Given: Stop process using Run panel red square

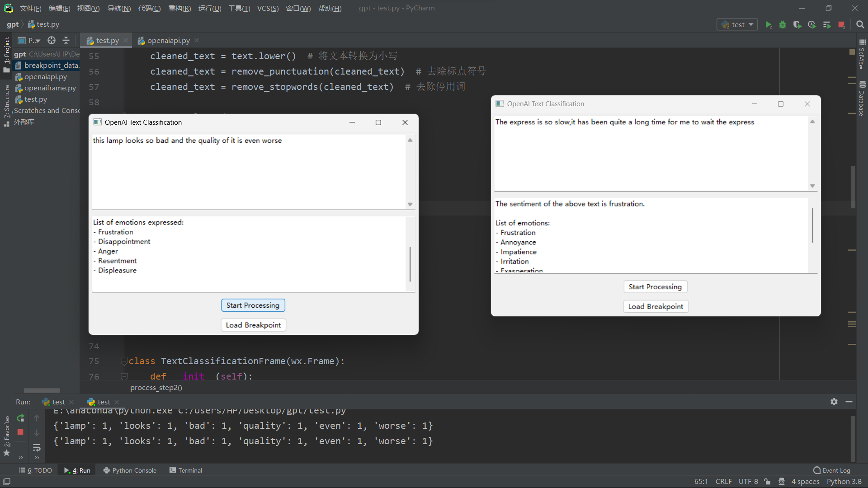Looking at the screenshot, I should tap(20, 432).
